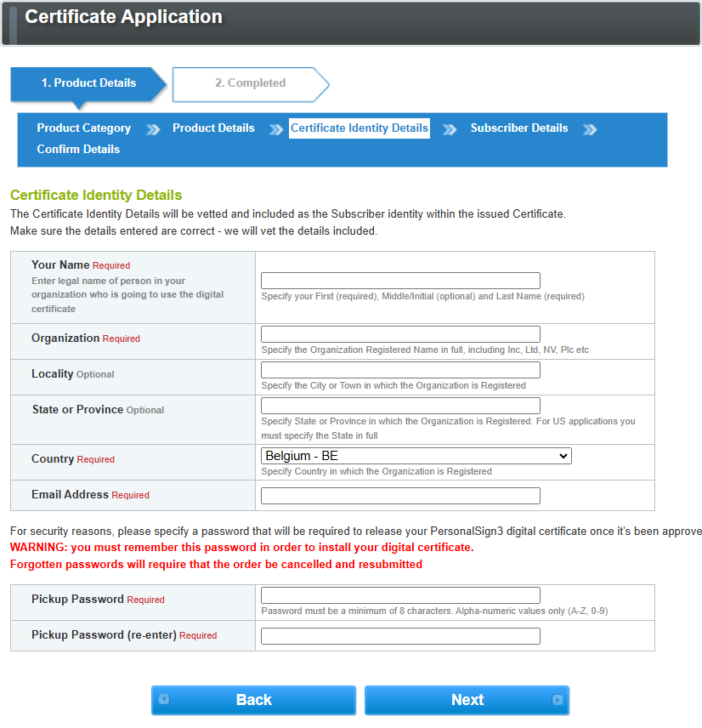Open the Product Details breadcrumb step
Screen dimensions: 702x728
tap(213, 128)
